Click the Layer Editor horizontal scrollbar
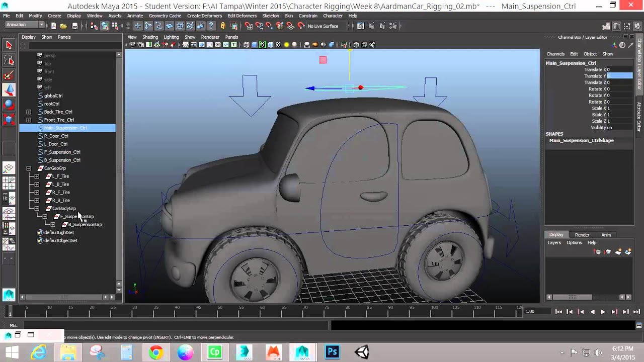This screenshot has height=362, width=644. point(574,297)
